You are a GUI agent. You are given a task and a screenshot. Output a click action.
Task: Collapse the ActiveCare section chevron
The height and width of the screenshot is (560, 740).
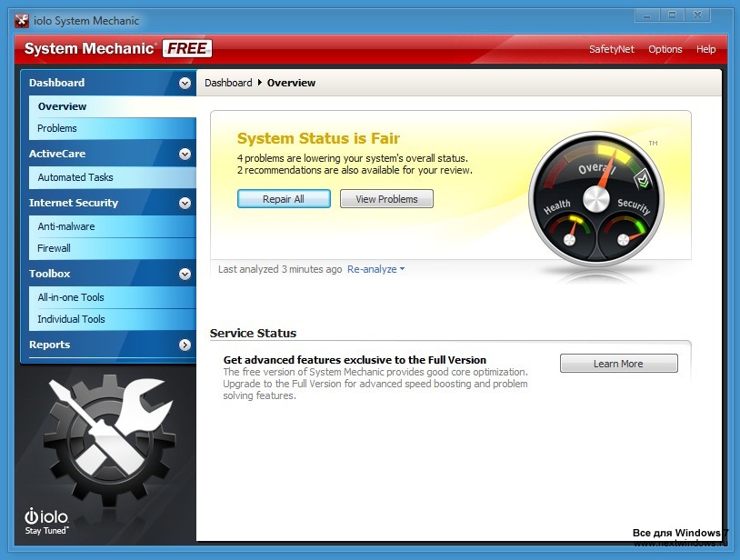(x=185, y=155)
